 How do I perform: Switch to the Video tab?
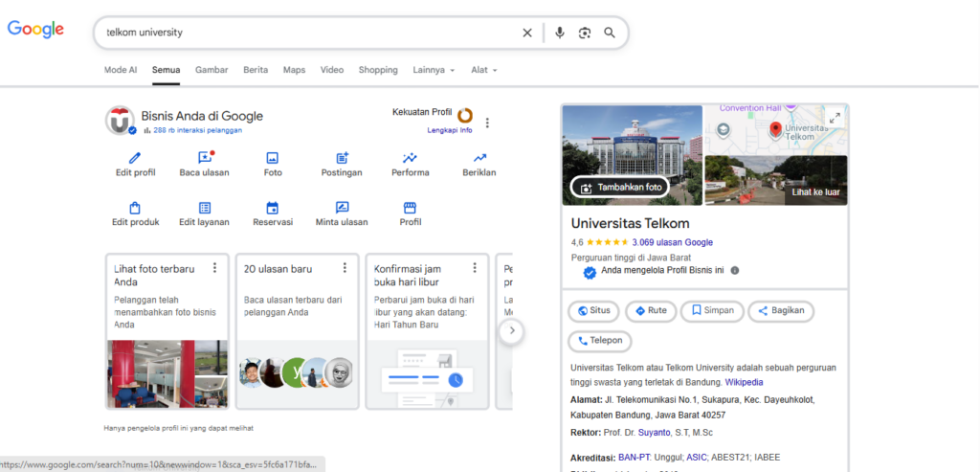pyautogui.click(x=332, y=70)
